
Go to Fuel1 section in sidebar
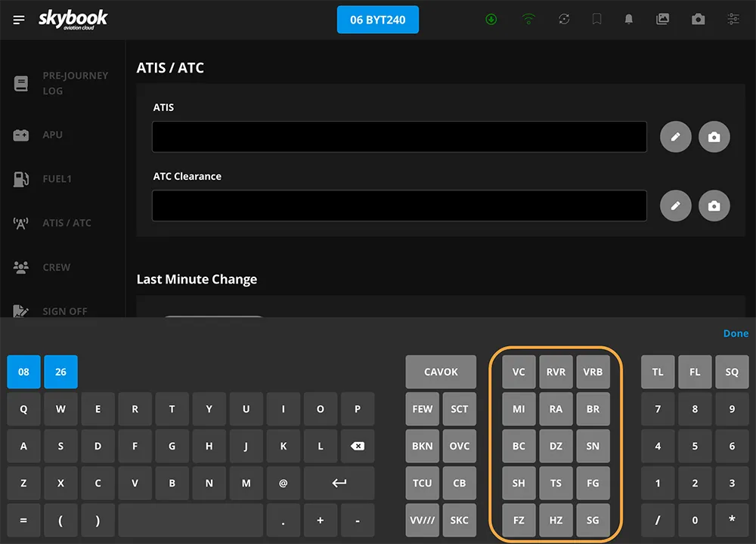(57, 179)
